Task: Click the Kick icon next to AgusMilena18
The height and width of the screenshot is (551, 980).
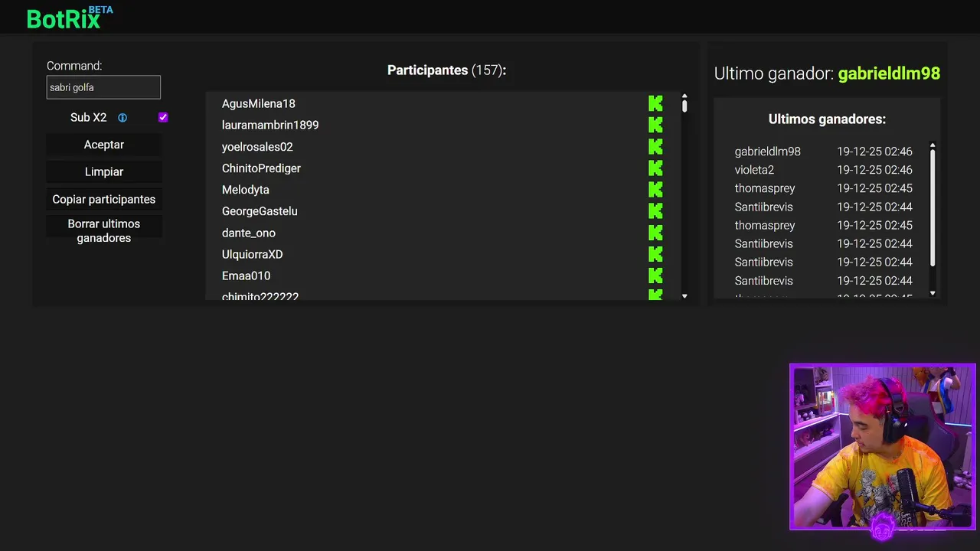Action: [655, 103]
